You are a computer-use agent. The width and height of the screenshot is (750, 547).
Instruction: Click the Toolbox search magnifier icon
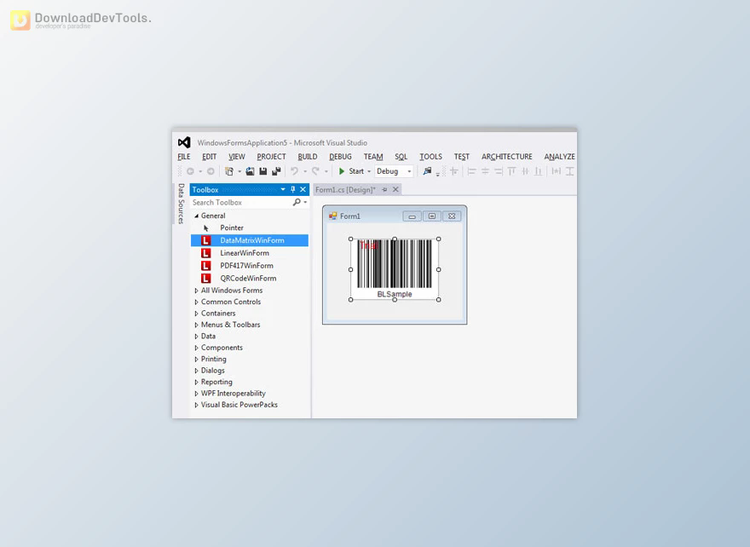[297, 202]
